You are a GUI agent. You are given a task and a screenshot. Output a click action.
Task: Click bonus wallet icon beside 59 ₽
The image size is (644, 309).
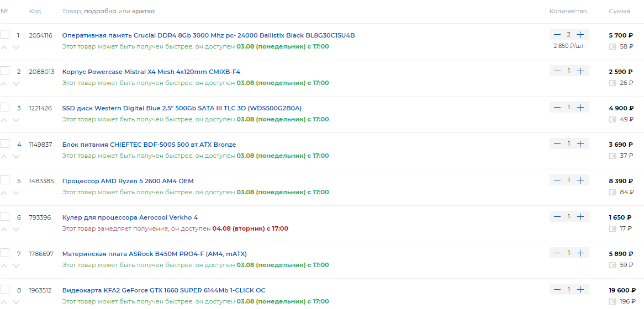613,265
